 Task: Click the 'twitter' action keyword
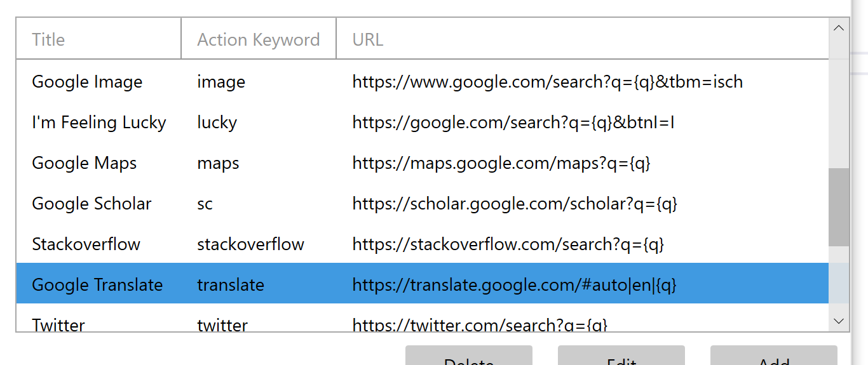222,325
